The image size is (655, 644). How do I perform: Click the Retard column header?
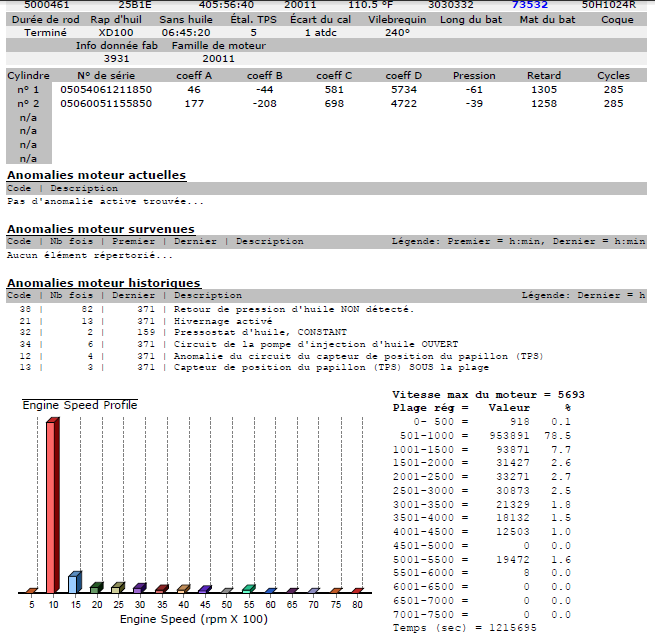(543, 76)
